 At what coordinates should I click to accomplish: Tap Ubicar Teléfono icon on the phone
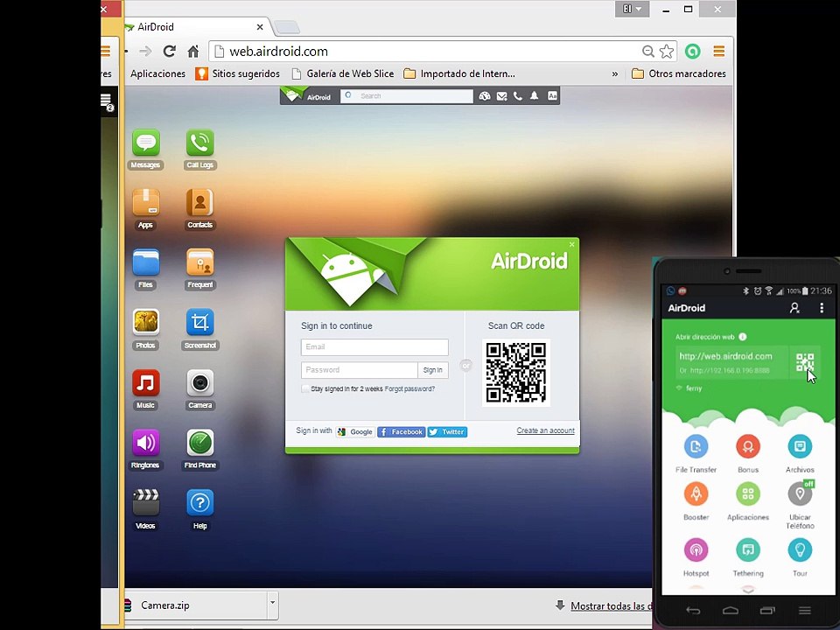pyautogui.click(x=800, y=493)
